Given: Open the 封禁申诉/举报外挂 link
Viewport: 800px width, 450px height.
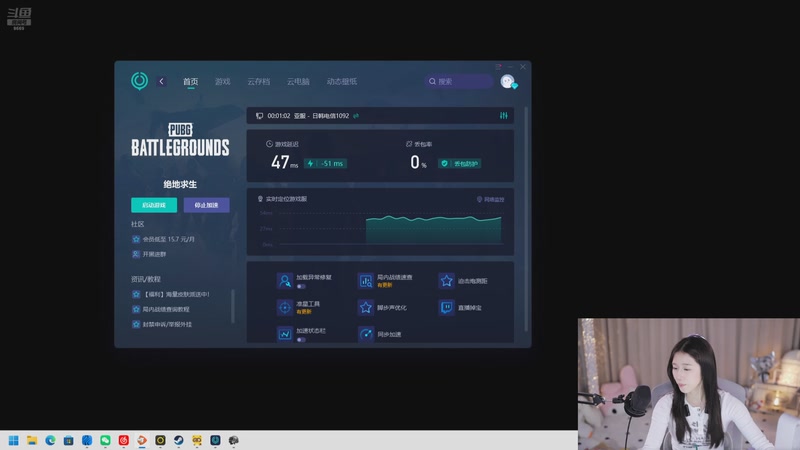Looking at the screenshot, I should click(162, 324).
